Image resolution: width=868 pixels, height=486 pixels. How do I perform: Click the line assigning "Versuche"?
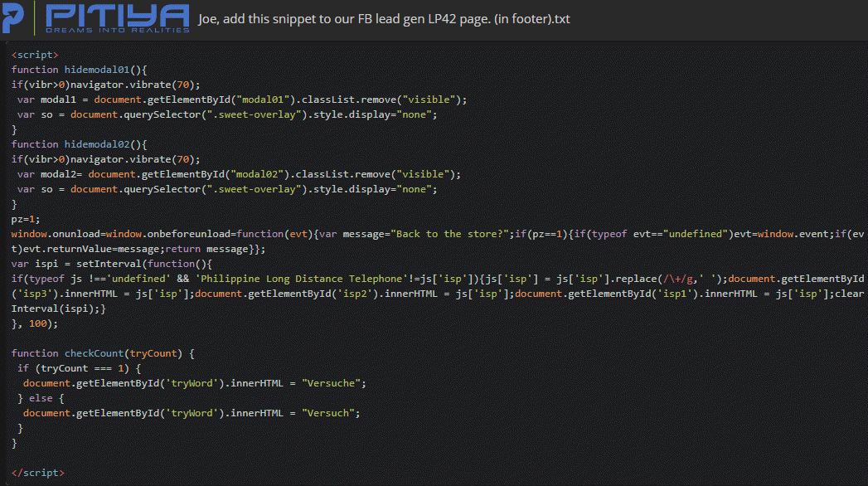(x=194, y=384)
